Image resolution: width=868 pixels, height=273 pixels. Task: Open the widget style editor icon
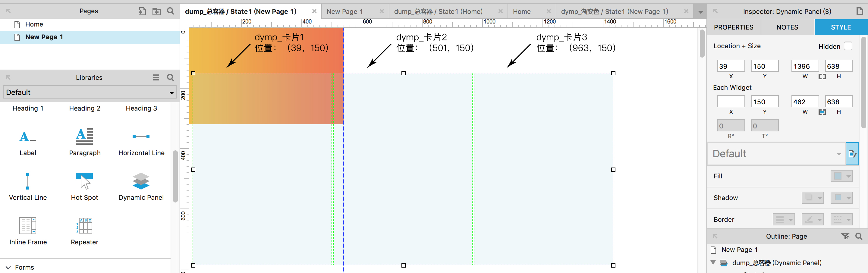(852, 154)
